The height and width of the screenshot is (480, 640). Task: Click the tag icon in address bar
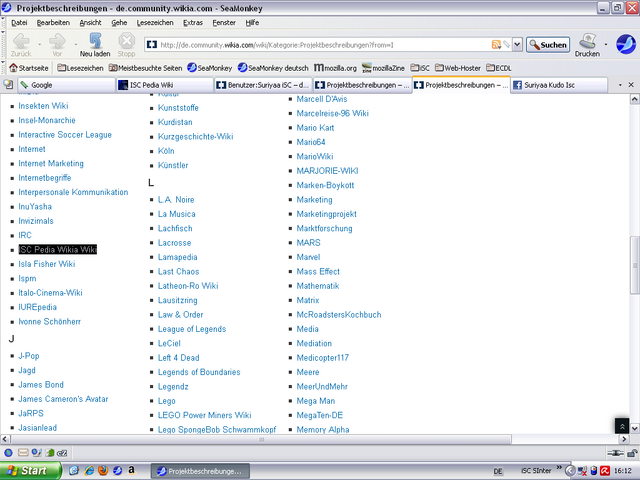pos(507,44)
